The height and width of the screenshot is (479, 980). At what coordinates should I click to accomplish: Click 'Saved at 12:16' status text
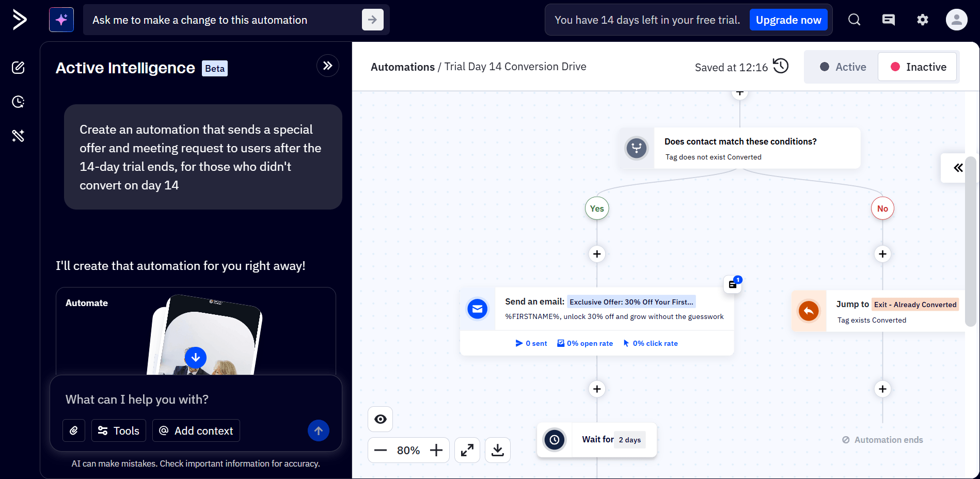tap(731, 67)
